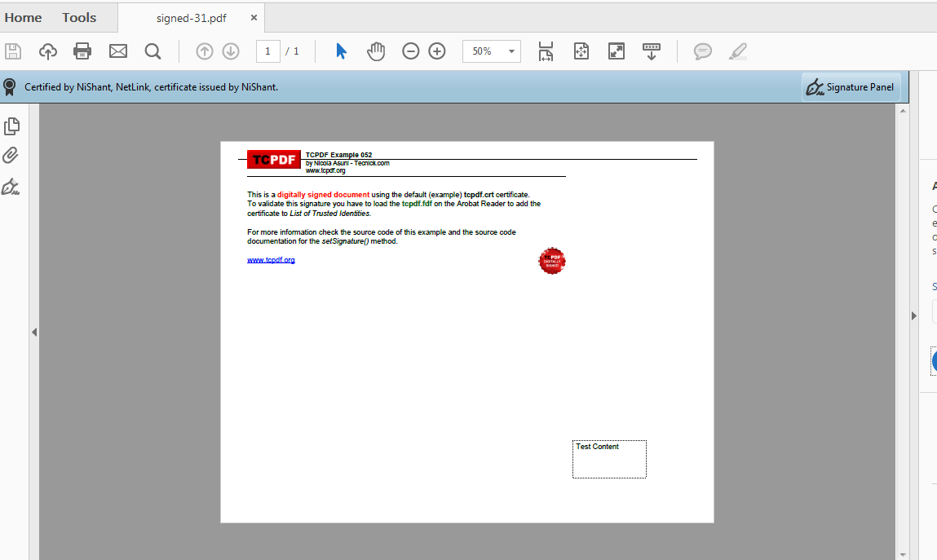
Task: Open the www.tcpdf.org hyperlink
Action: click(271, 259)
